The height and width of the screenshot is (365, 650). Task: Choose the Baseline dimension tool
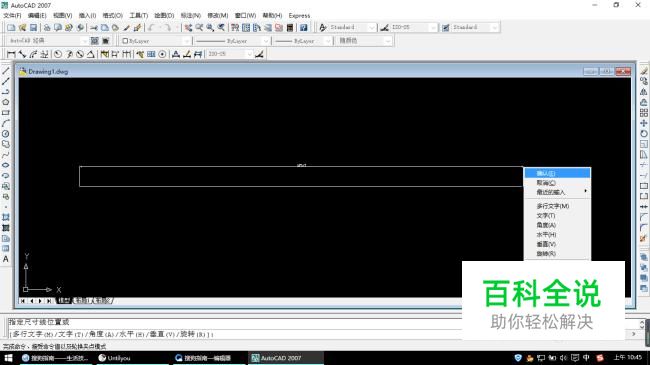tap(115, 54)
